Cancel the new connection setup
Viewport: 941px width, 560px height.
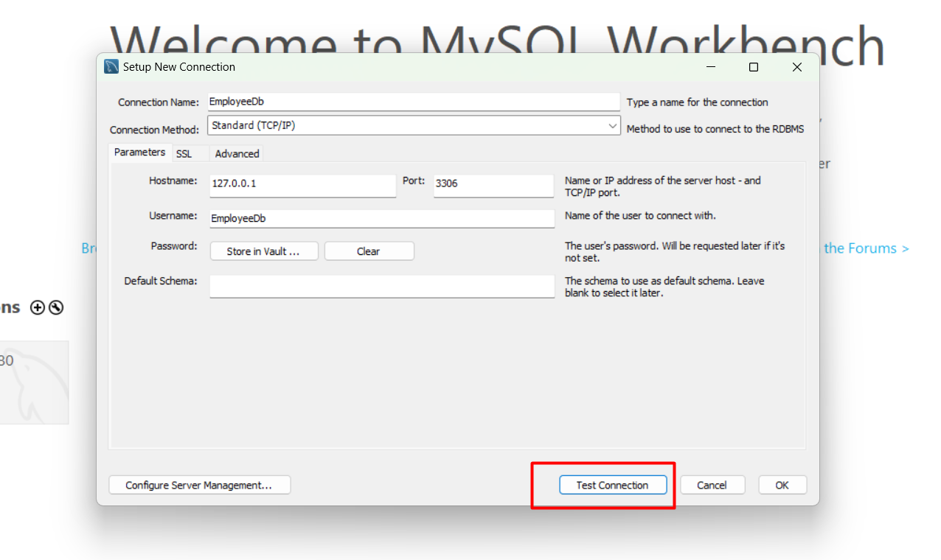tap(712, 485)
